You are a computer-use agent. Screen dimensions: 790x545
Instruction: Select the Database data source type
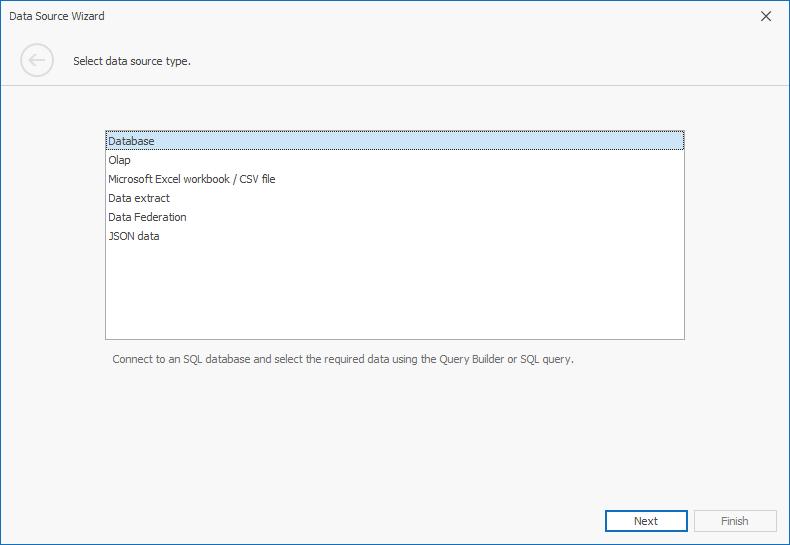[x=395, y=141]
